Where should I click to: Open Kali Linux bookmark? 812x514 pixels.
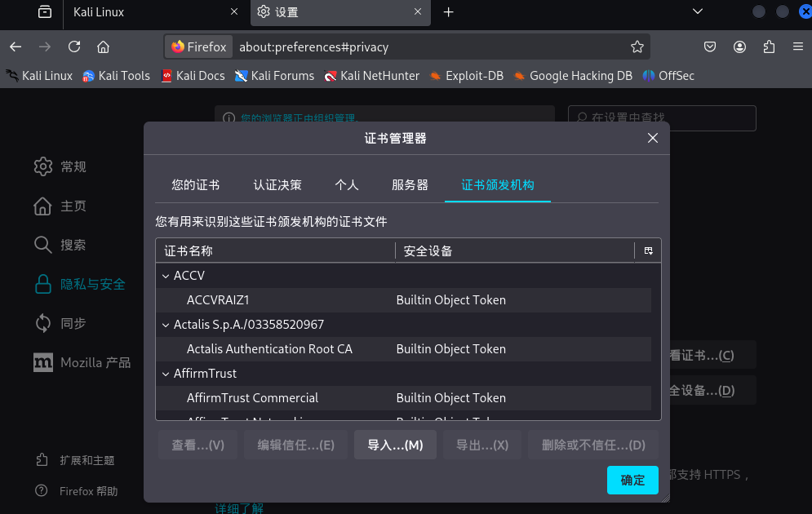point(39,76)
